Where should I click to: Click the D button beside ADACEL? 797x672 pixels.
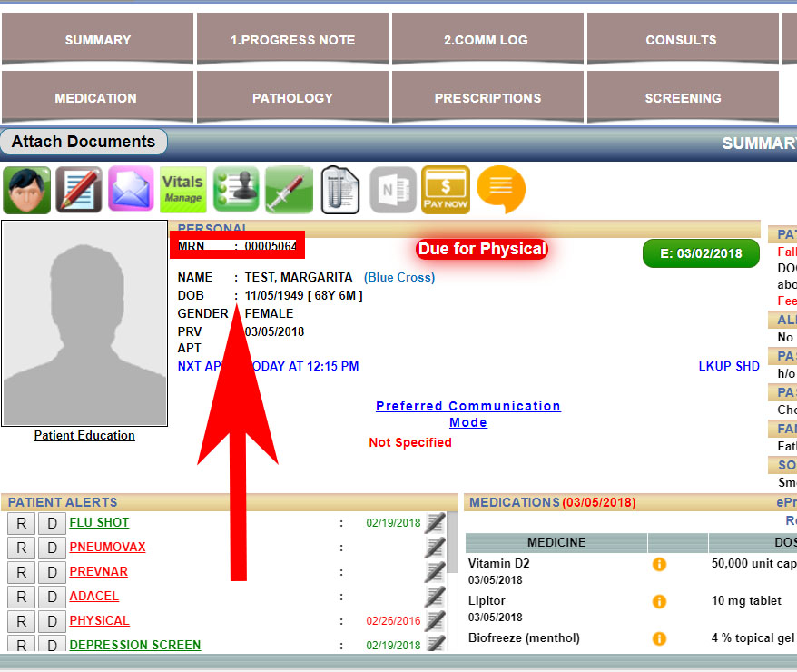tap(53, 597)
